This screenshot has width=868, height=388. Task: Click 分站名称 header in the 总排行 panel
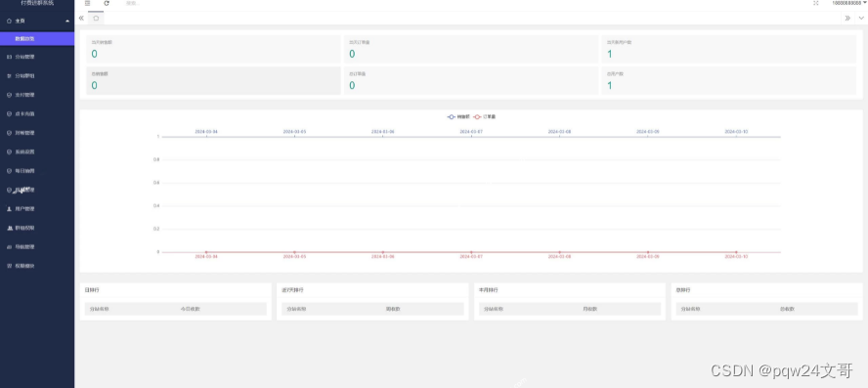pos(691,309)
